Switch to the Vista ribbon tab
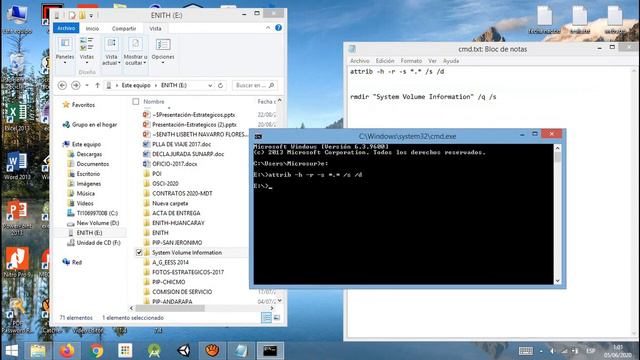640x360 pixels. pyautogui.click(x=155, y=29)
